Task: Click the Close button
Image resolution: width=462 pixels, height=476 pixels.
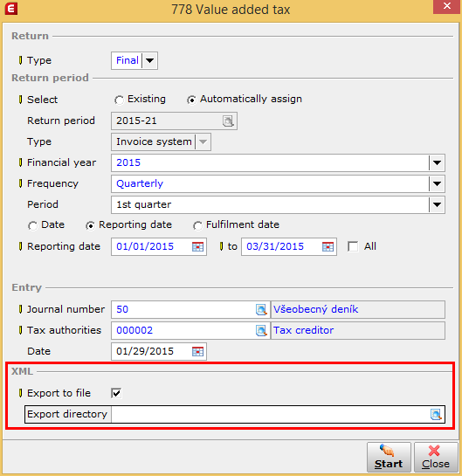Action: coord(436,457)
